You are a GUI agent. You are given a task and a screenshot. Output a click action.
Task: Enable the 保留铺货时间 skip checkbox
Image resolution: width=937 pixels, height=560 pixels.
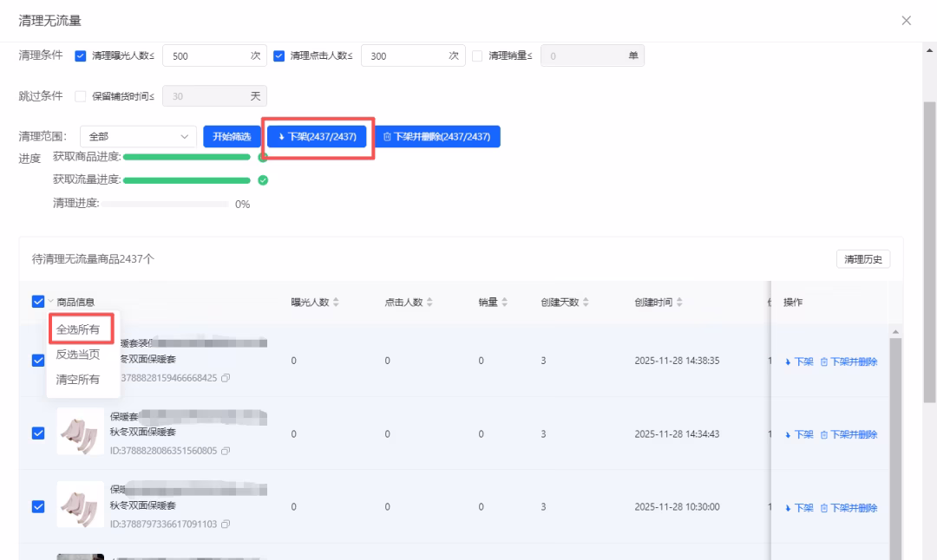[81, 96]
